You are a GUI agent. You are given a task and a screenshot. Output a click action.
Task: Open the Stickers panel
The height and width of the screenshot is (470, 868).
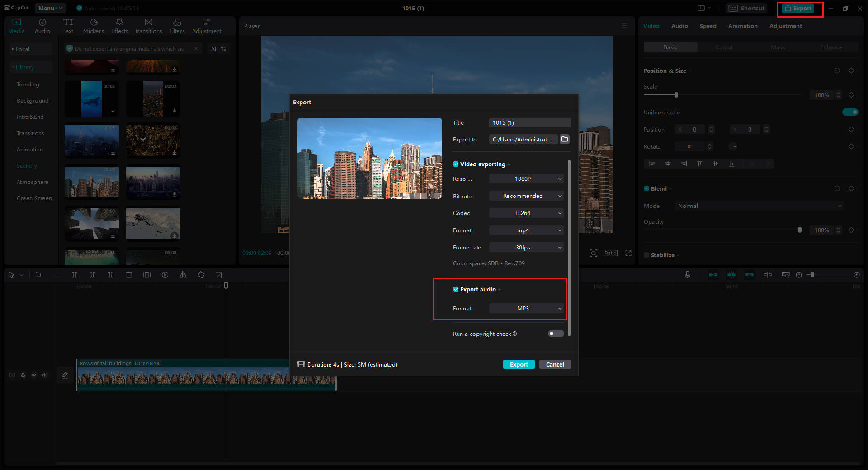click(x=94, y=25)
